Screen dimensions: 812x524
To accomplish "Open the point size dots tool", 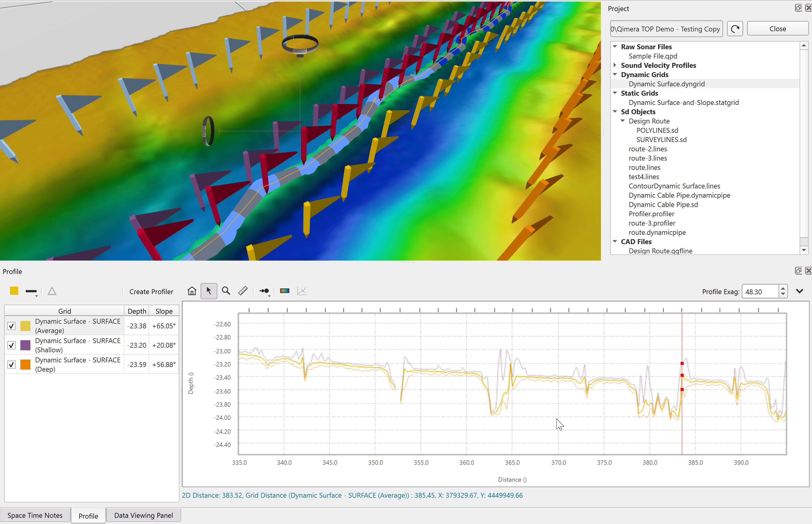I will pos(264,291).
